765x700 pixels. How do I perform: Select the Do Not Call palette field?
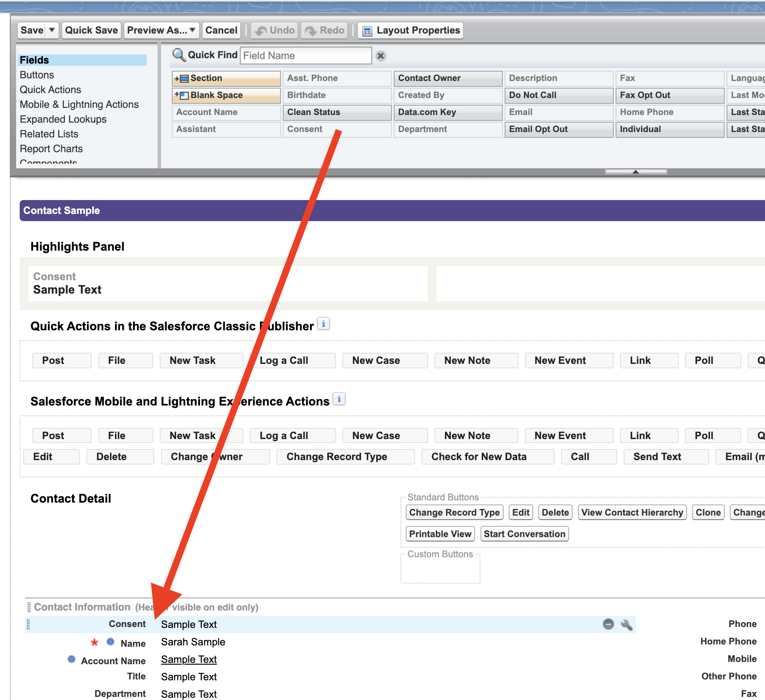559,95
